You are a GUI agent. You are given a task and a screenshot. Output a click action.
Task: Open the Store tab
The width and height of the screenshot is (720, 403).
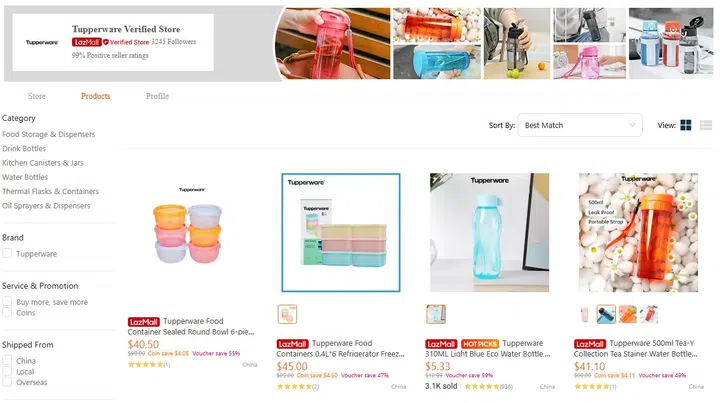[x=37, y=96]
